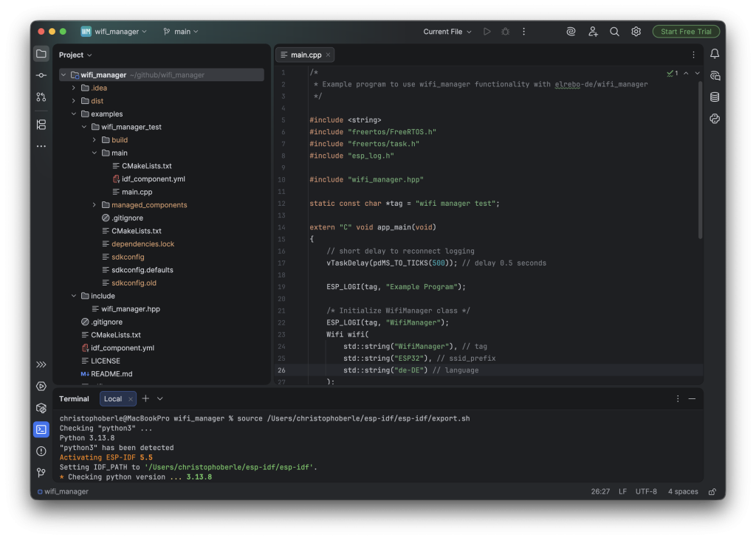Open the Notifications bell icon
756x540 pixels.
tap(714, 54)
